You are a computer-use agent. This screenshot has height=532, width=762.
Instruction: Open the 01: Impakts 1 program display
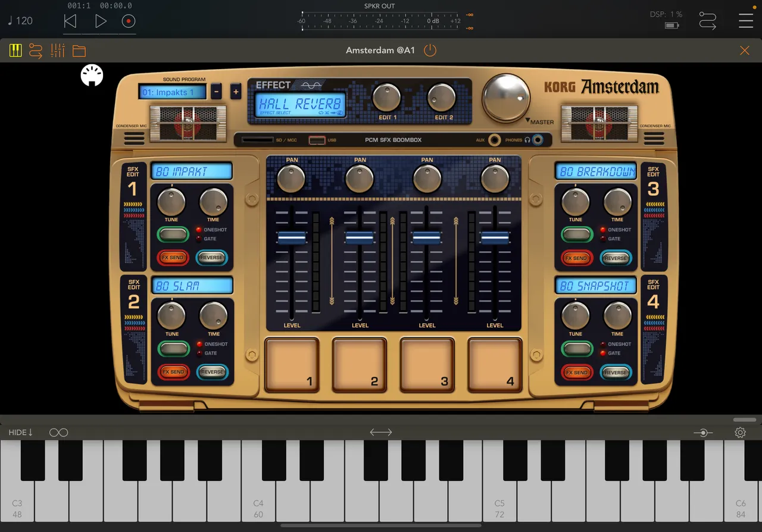(x=173, y=92)
